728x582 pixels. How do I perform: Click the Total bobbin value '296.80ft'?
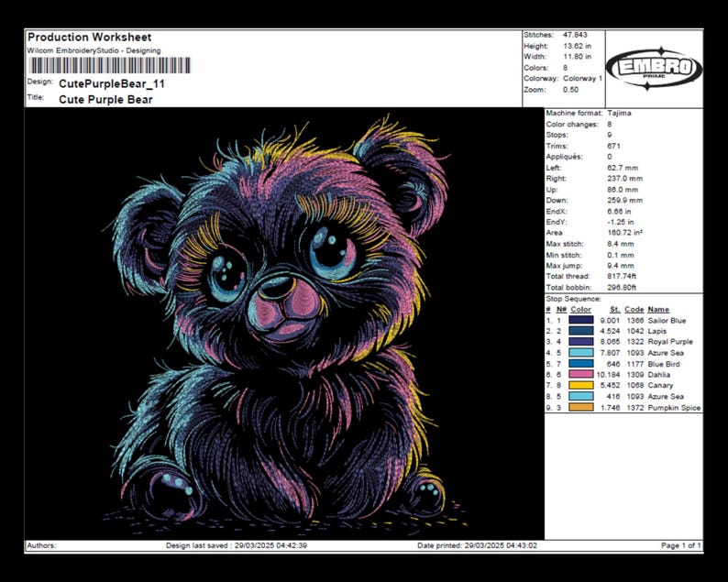click(622, 287)
